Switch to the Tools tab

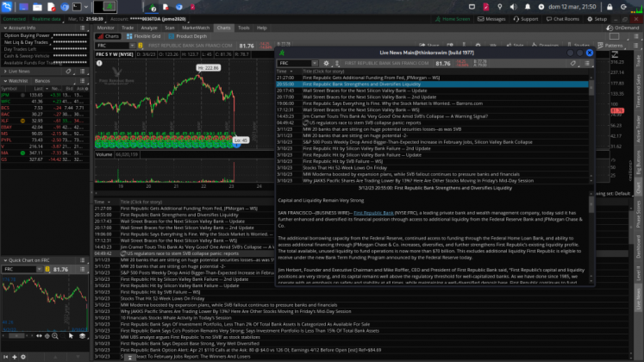(x=244, y=28)
